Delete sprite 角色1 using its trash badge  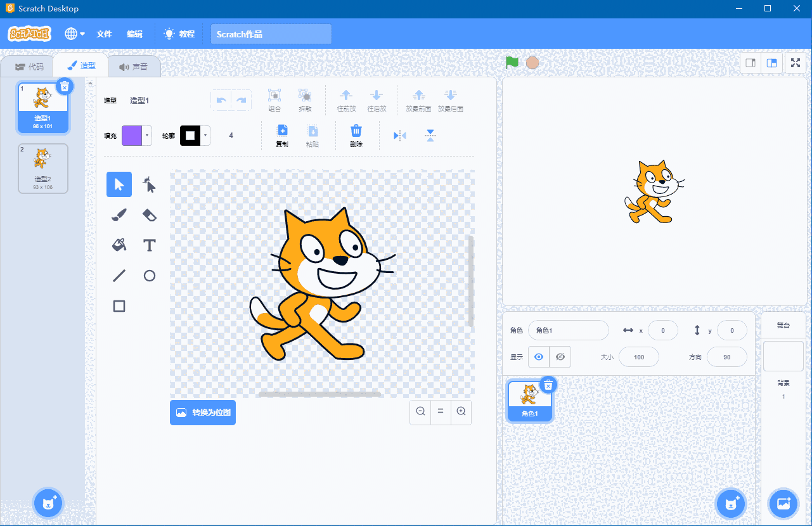coord(548,385)
